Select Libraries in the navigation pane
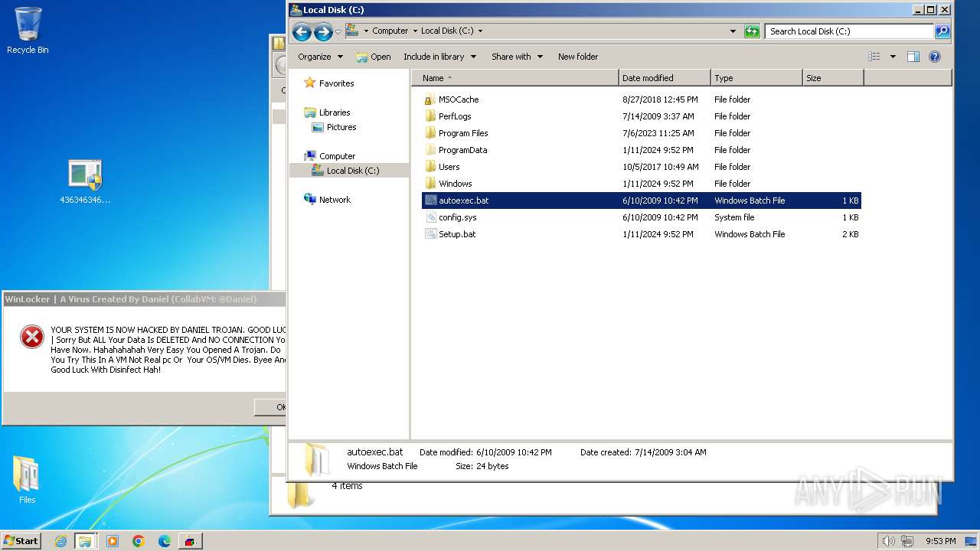The height and width of the screenshot is (551, 980). pos(328,112)
